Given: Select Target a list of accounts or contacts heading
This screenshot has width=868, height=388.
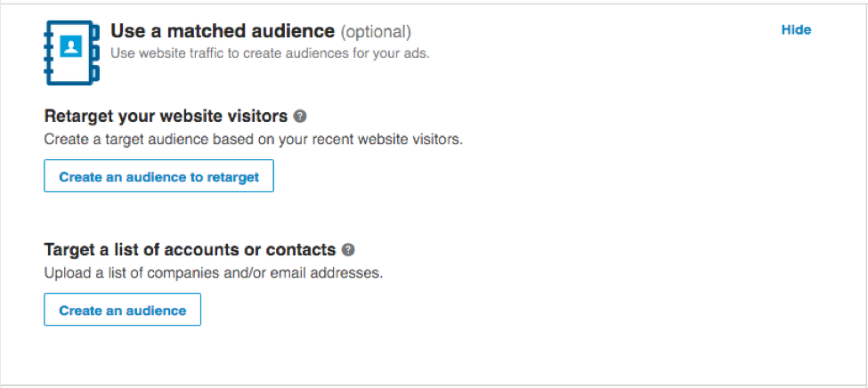Looking at the screenshot, I should [190, 250].
